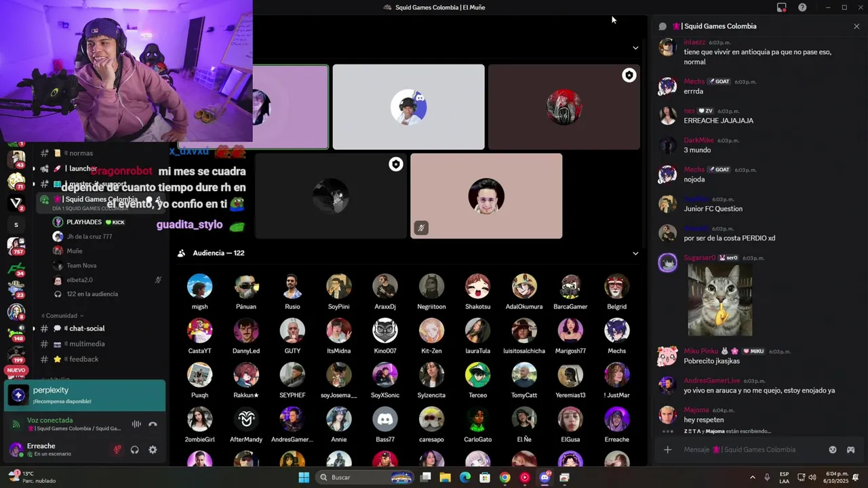Open the apps launcher icon in message box
Viewport: 868px width, 488px height.
(x=850, y=449)
